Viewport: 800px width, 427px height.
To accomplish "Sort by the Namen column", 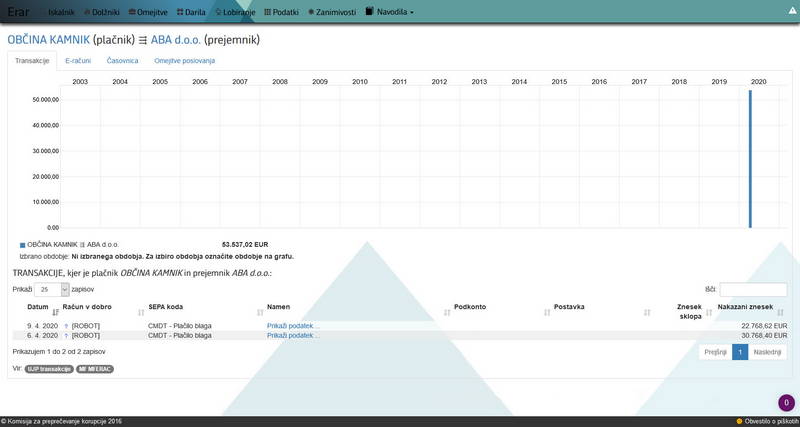I will (279, 307).
